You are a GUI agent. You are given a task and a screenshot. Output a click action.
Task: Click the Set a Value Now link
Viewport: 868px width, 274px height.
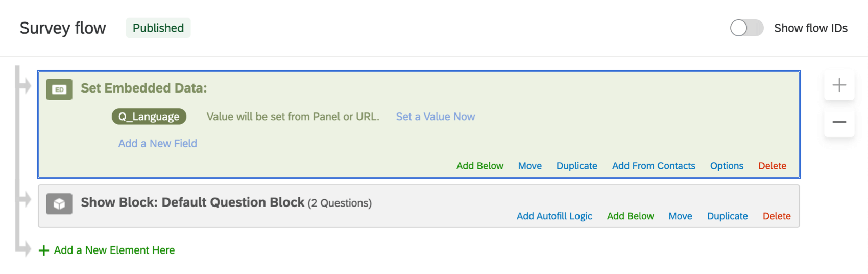[x=435, y=117]
